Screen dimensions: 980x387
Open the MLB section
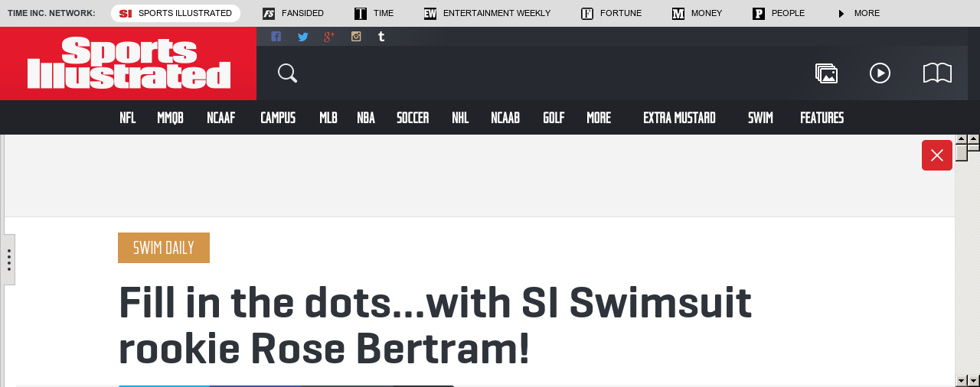pos(328,118)
